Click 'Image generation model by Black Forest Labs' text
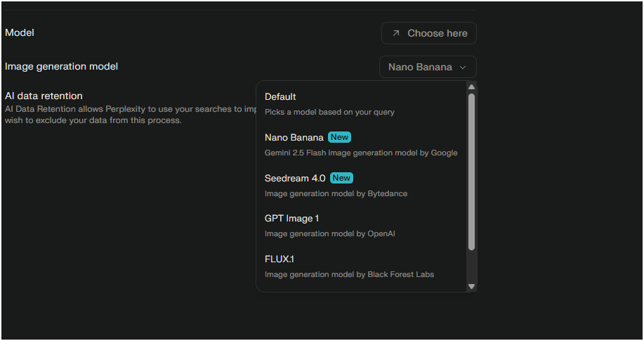This screenshot has height=341, width=644. [x=349, y=274]
